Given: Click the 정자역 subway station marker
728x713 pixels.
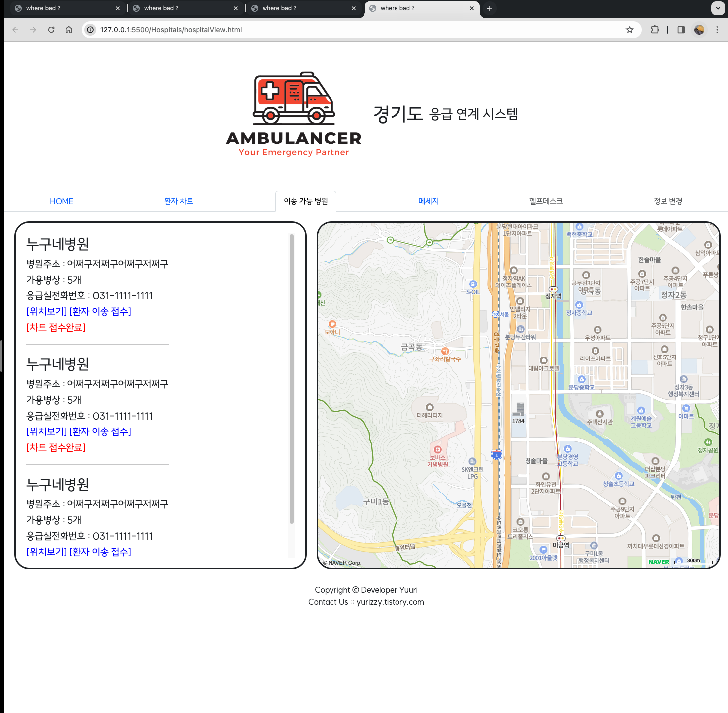Looking at the screenshot, I should pyautogui.click(x=553, y=289).
